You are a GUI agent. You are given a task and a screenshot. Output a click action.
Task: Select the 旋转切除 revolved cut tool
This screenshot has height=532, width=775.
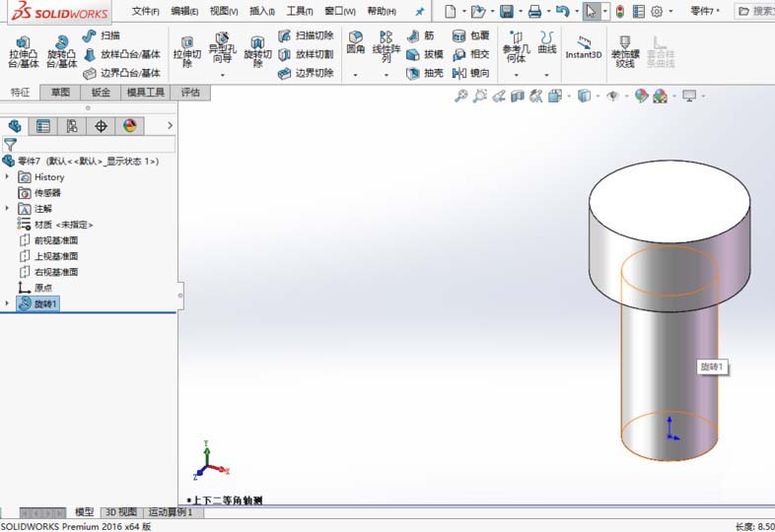[257, 51]
